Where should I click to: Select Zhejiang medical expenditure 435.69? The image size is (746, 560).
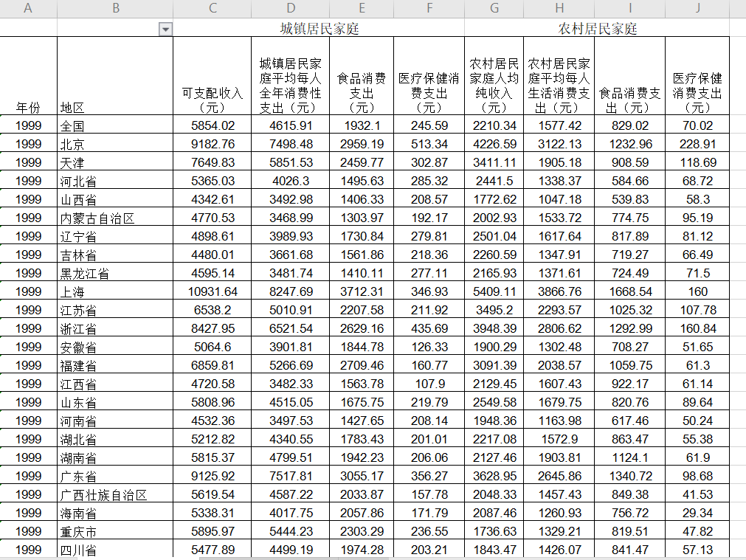point(429,328)
